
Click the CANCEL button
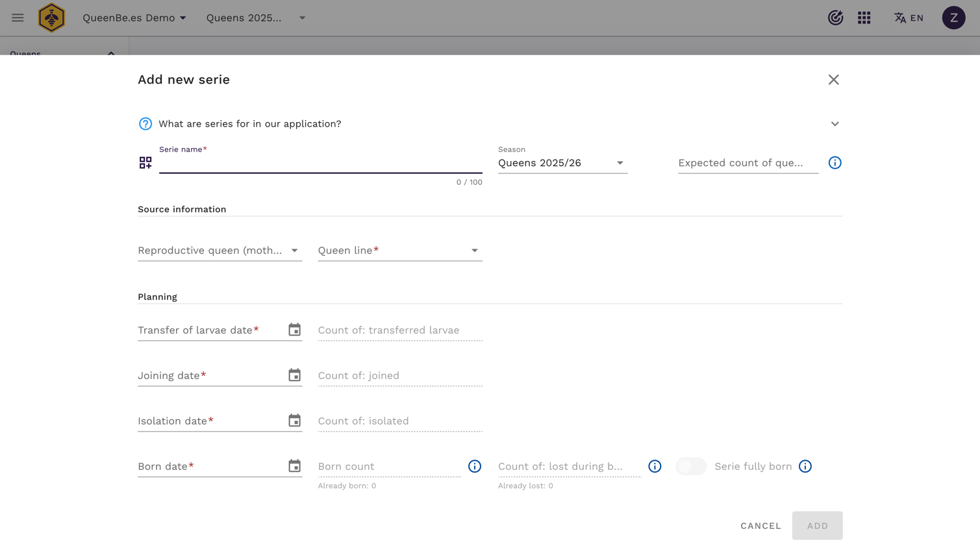760,526
